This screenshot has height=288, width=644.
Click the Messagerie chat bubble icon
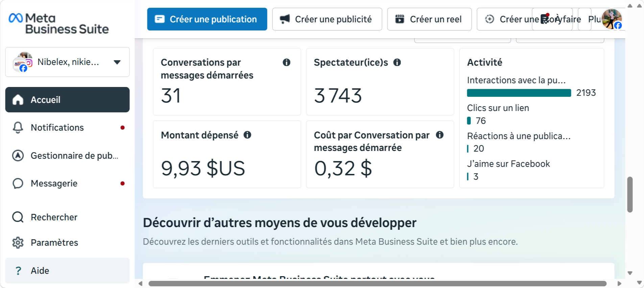coord(18,183)
